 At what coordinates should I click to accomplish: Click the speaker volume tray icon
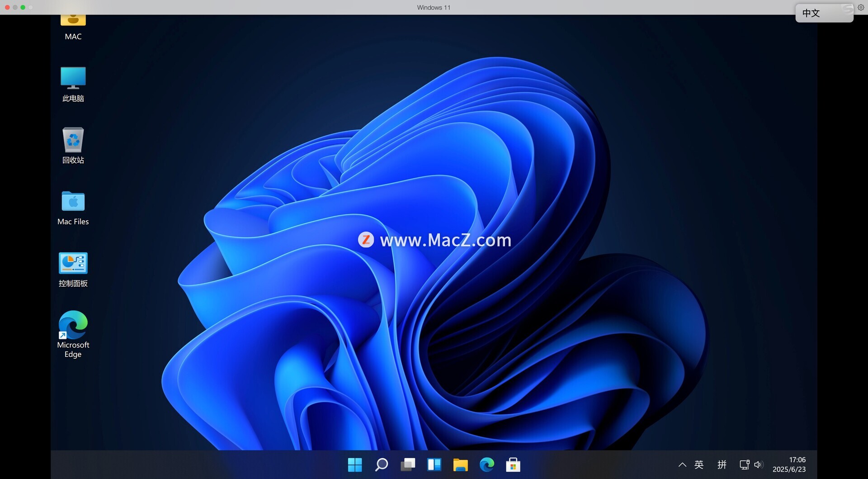(759, 465)
